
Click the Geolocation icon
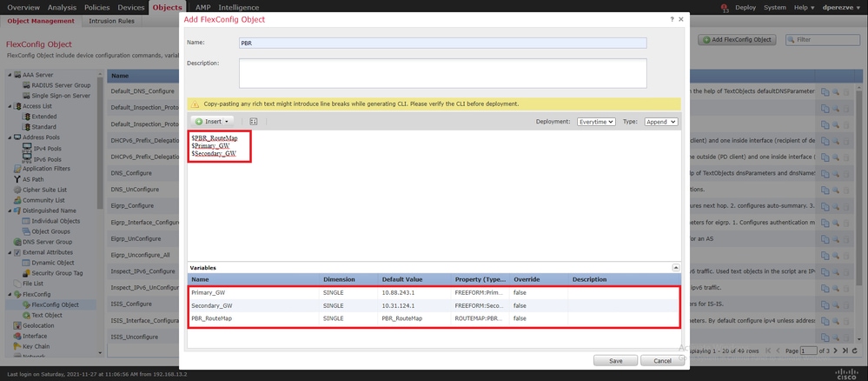17,325
